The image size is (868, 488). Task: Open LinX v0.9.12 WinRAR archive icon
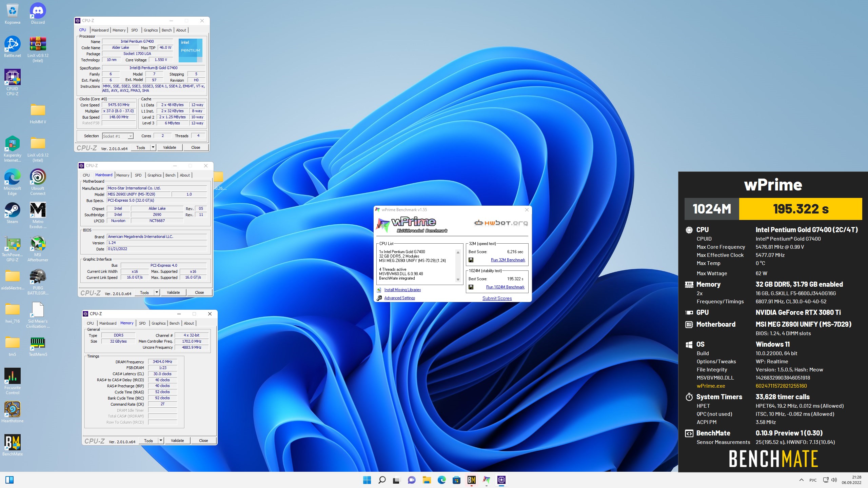[x=38, y=49]
